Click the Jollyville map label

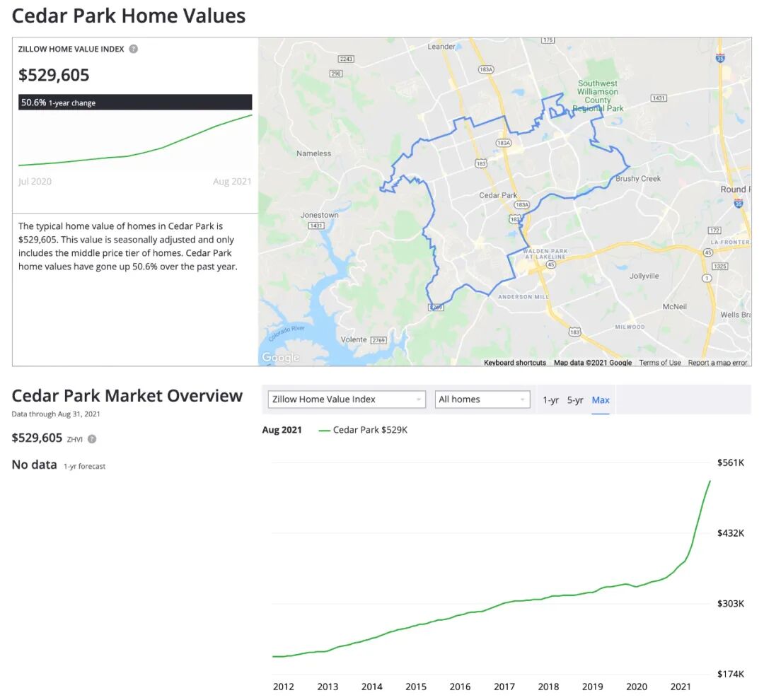click(x=644, y=276)
